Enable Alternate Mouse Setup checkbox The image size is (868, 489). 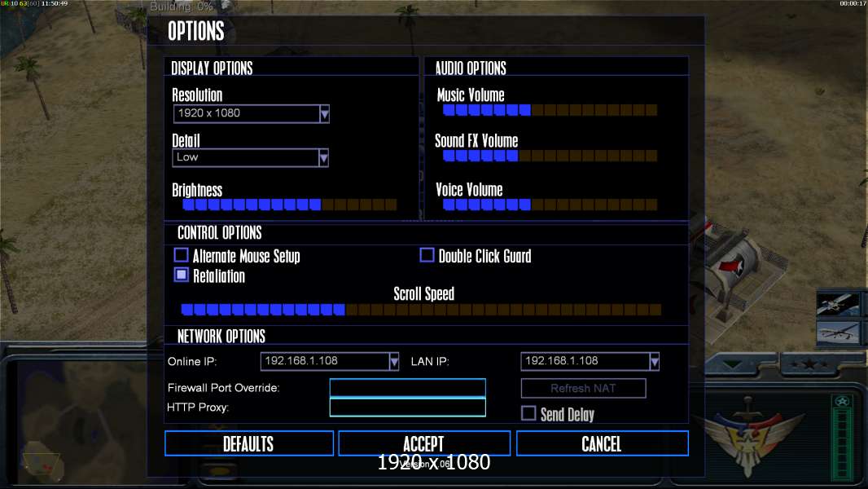[181, 255]
